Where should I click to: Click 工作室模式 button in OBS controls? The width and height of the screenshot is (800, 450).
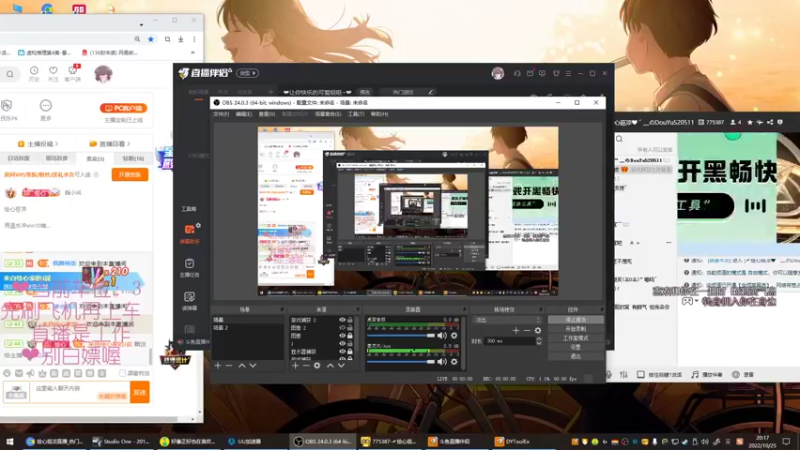(576, 338)
